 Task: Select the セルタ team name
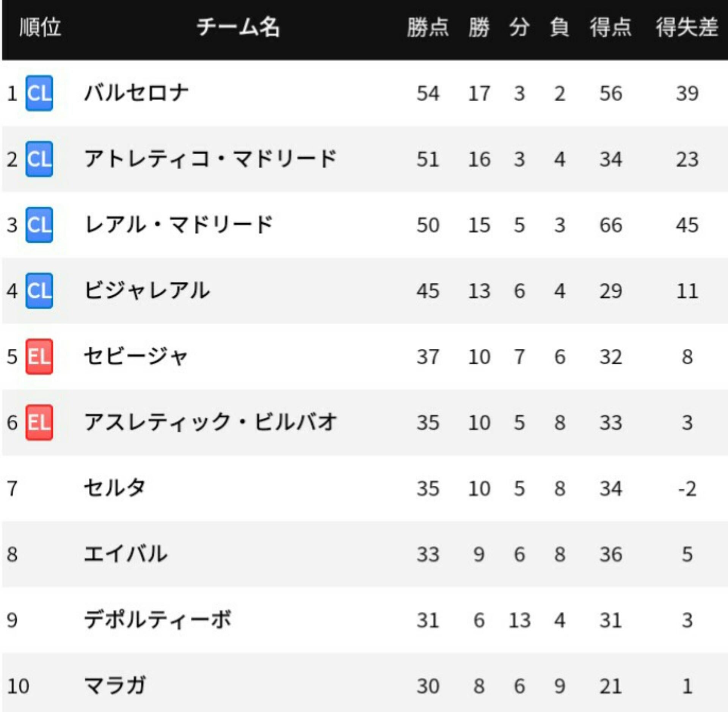[115, 488]
